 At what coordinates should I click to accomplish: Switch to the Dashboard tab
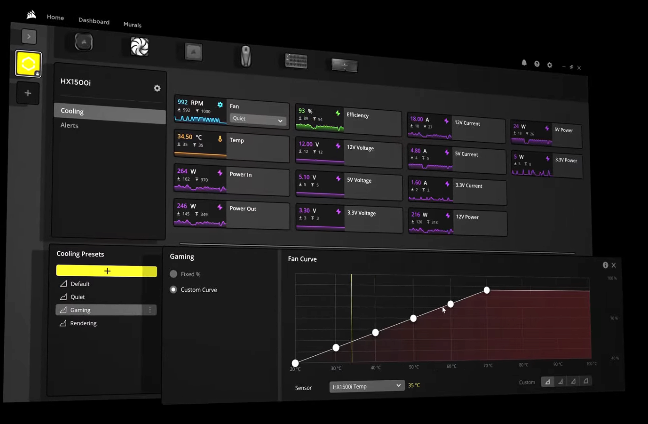point(94,20)
